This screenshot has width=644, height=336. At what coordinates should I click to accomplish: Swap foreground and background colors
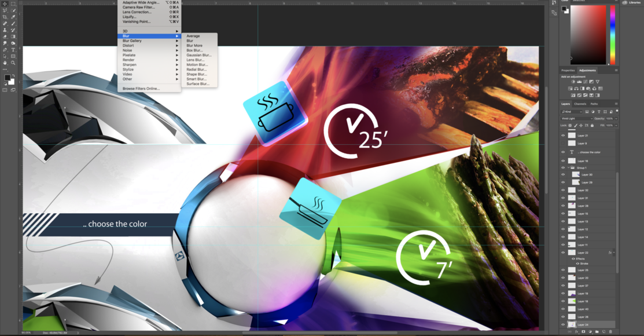pos(13,75)
